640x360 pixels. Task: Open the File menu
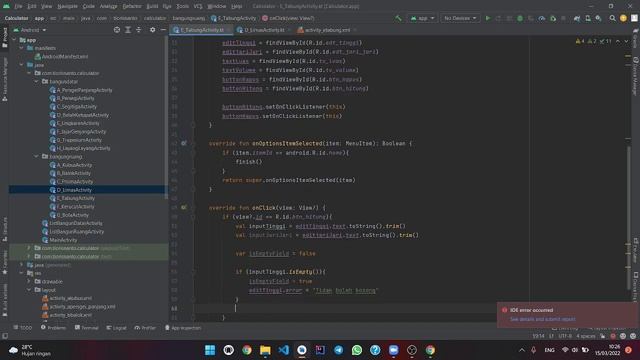[18, 6]
